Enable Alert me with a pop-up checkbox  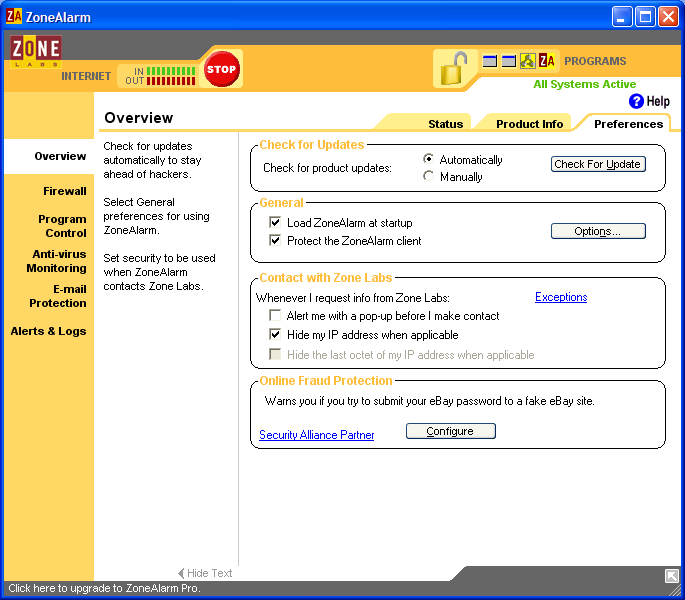276,316
